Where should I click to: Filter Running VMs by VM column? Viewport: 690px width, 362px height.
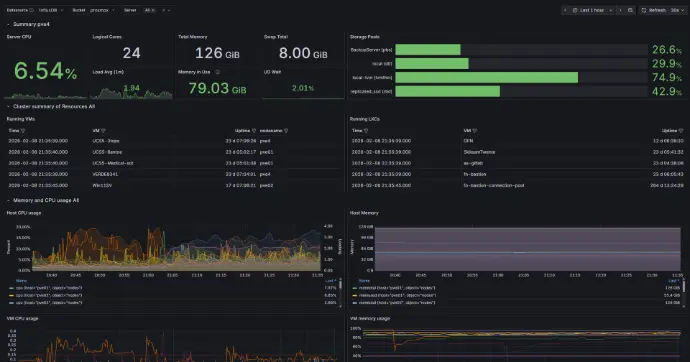tap(103, 131)
